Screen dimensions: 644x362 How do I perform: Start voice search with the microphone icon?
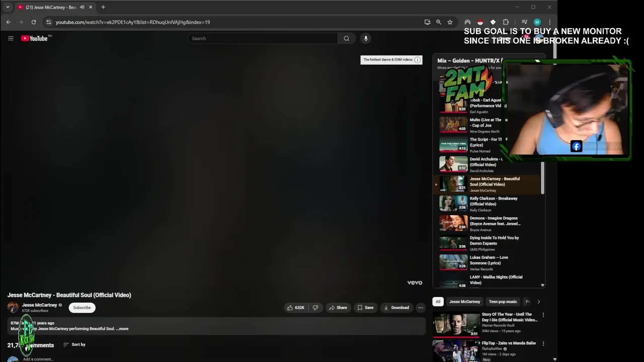point(366,38)
